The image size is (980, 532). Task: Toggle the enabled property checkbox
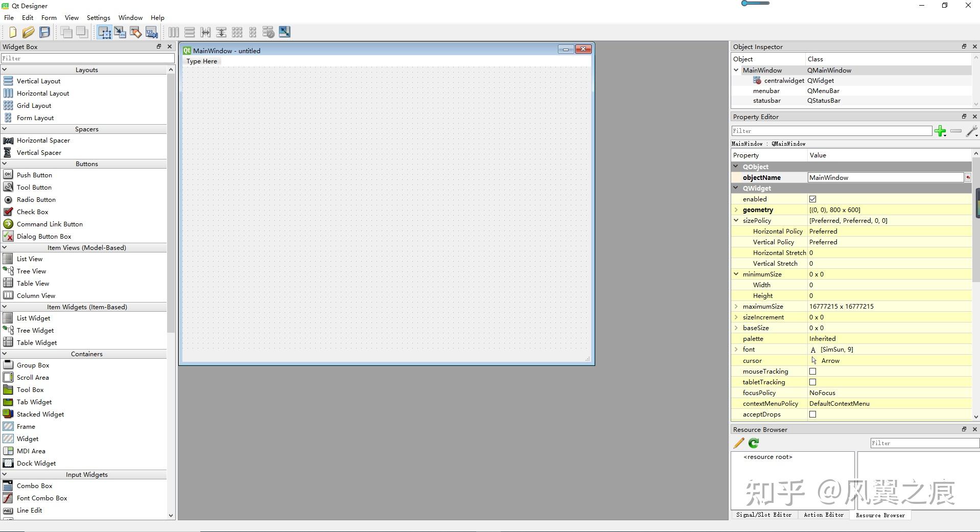812,199
